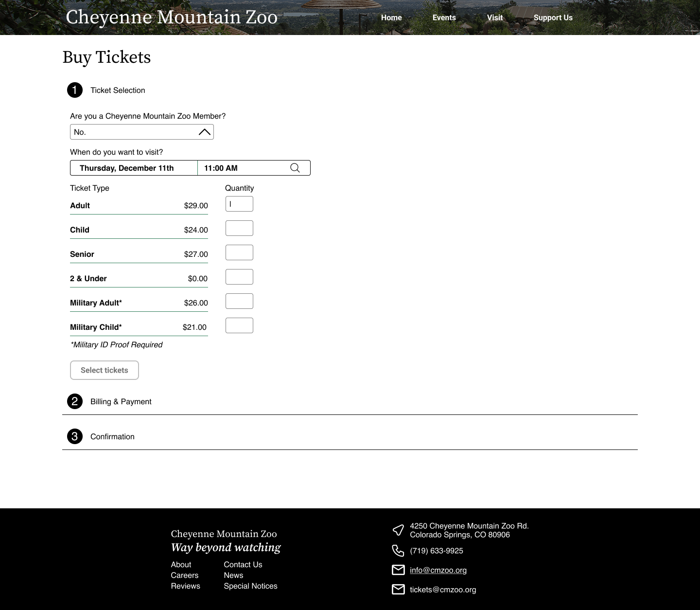Click the Colorado Springs, CO 80906 address line
This screenshot has height=610, width=700.
click(x=460, y=535)
